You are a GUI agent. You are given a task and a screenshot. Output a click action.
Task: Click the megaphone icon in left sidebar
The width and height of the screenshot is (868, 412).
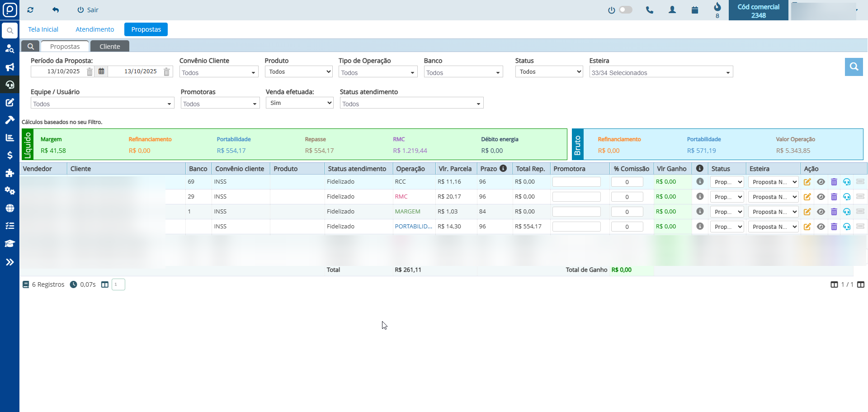click(9, 67)
